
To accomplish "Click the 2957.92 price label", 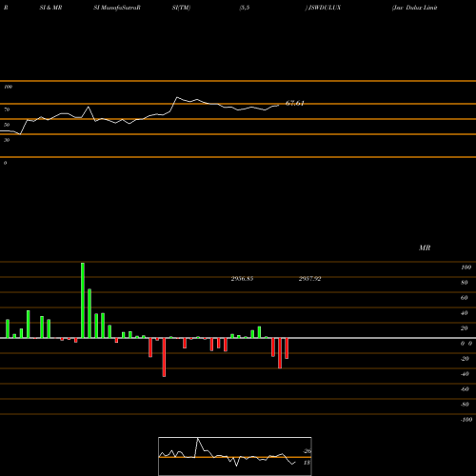I will coord(309,279).
